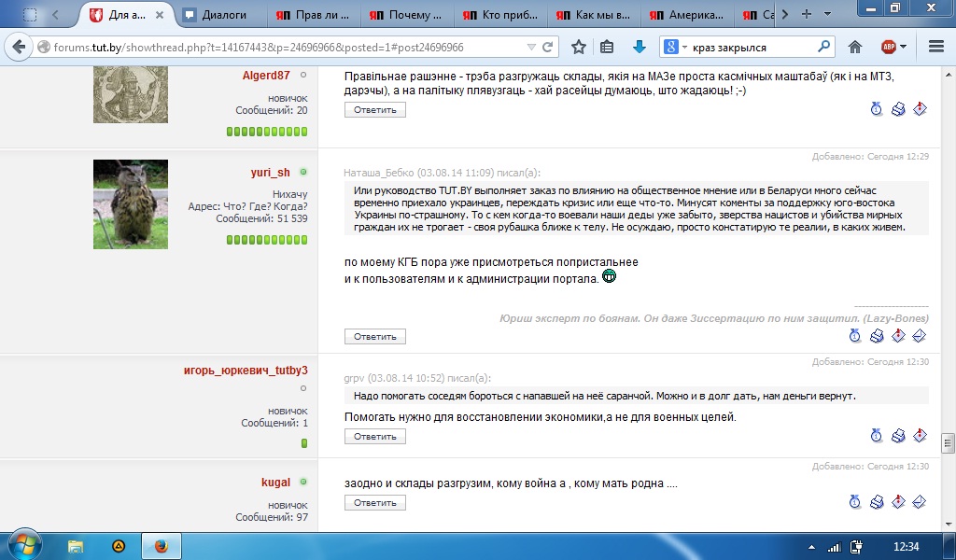Switch to the Кто приб... tab
This screenshot has height=560, width=956.
pos(501,15)
